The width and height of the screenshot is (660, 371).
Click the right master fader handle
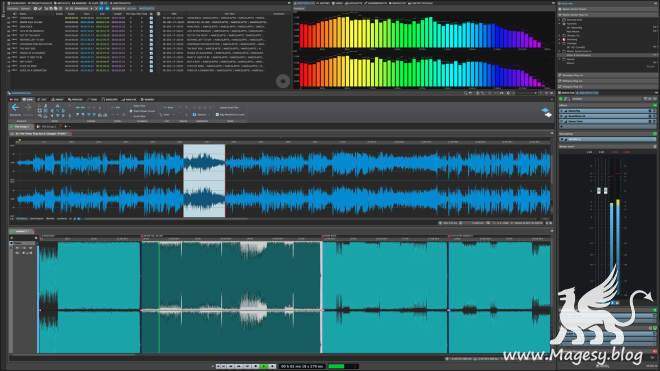click(605, 191)
